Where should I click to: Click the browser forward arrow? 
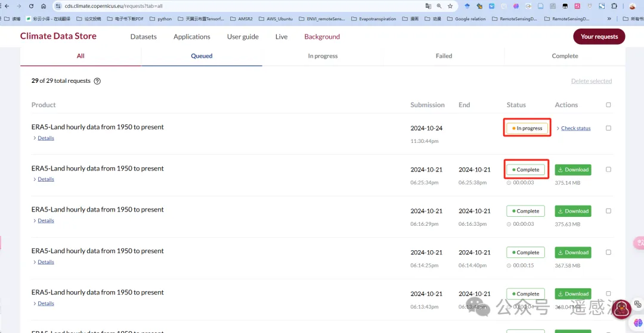coord(19,6)
